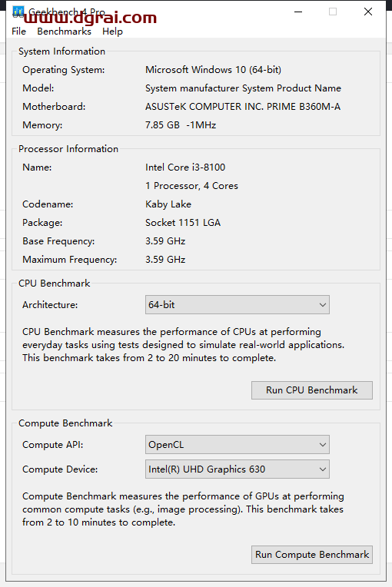Viewport: 392px width, 587px height.
Task: Click Run CPU Benchmark button
Action: (x=312, y=390)
